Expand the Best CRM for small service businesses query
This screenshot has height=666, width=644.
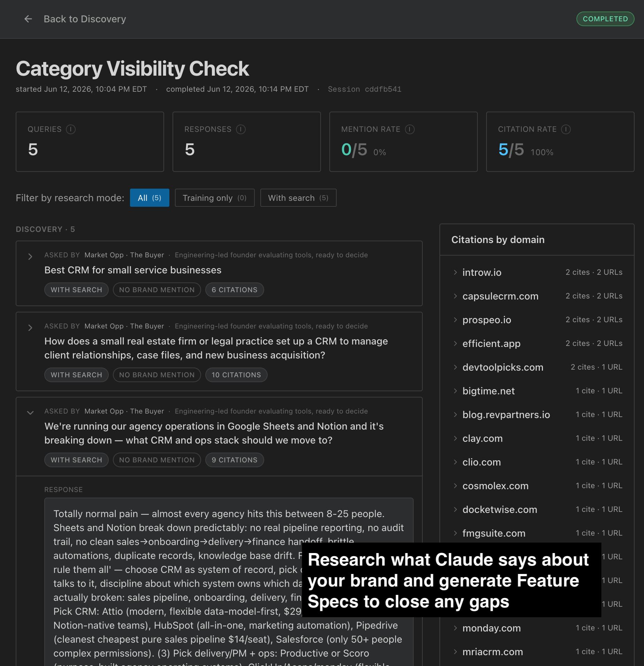[x=30, y=257]
